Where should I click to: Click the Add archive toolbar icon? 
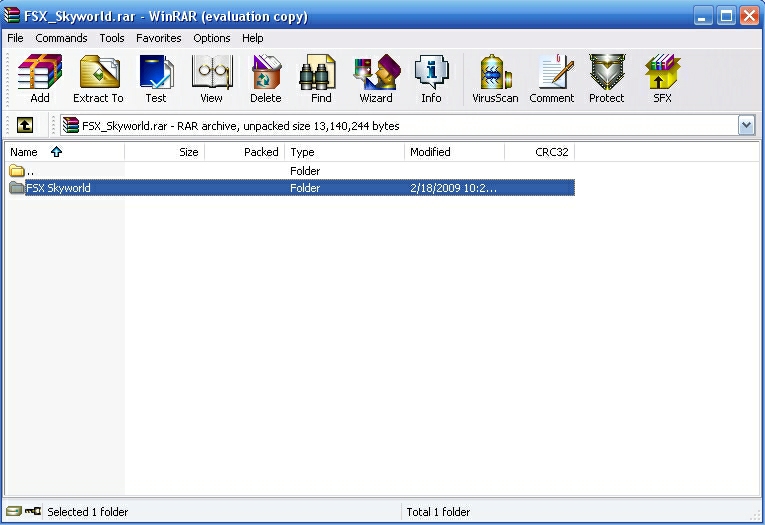[40, 79]
